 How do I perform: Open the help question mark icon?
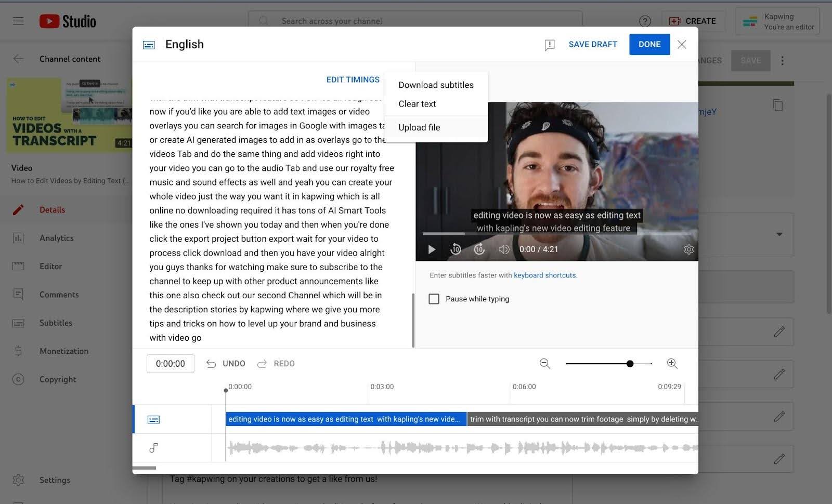[x=645, y=21]
